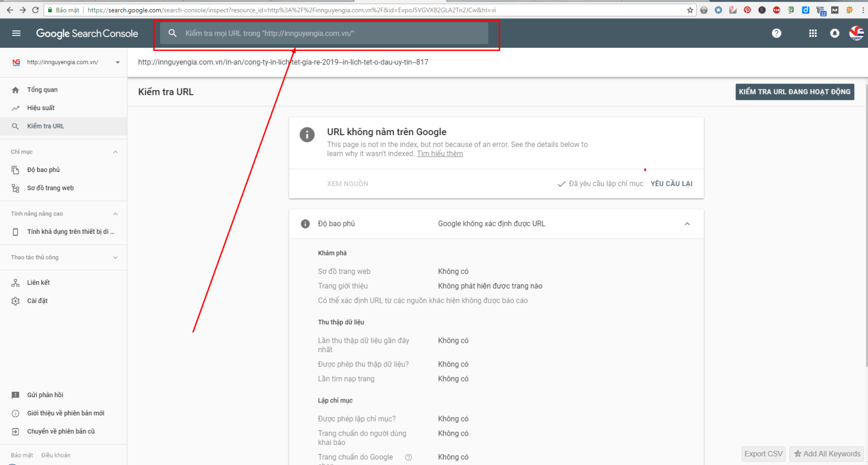Expand the Thao tác thủ công section

point(115,258)
